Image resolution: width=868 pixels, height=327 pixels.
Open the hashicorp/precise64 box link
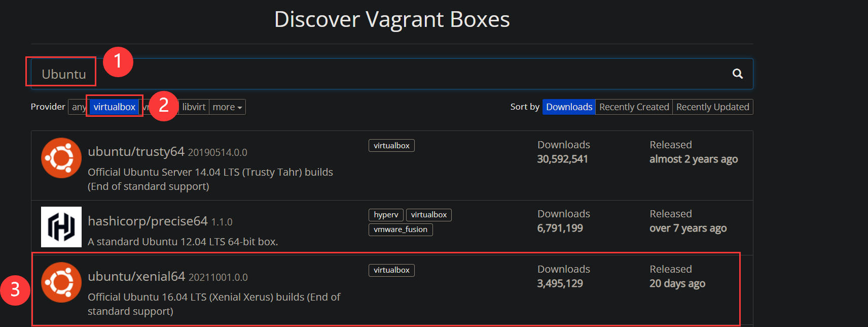click(x=148, y=221)
